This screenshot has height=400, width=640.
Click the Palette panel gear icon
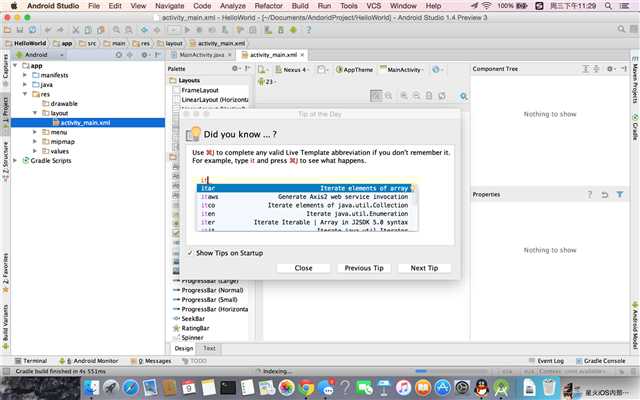tap(235, 69)
